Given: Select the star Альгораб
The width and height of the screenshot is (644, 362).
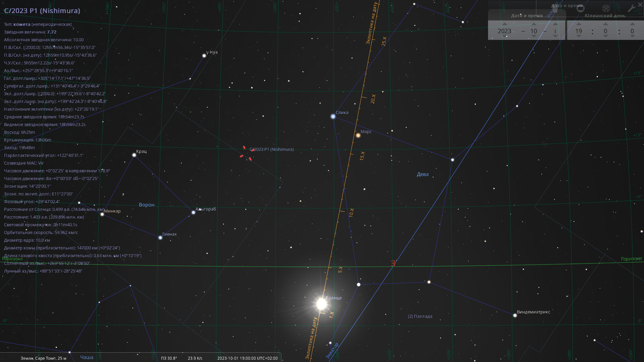Looking at the screenshot, I should click(193, 212).
